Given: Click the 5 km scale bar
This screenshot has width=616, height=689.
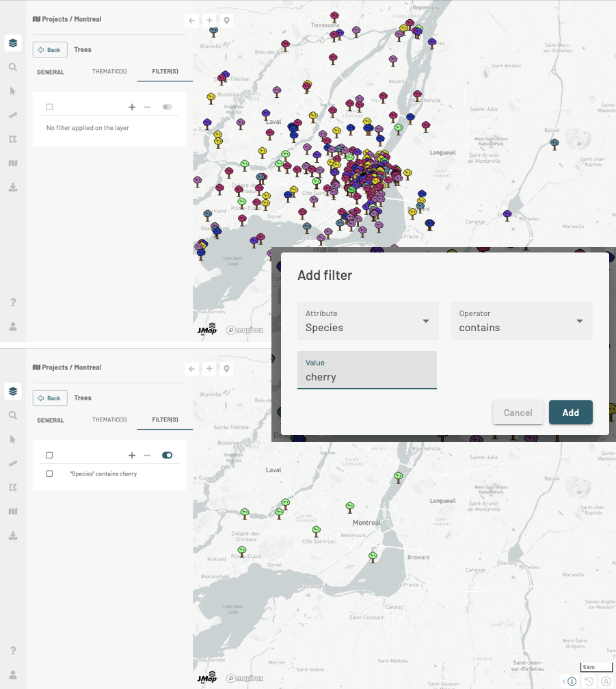Looking at the screenshot, I should 589,667.
